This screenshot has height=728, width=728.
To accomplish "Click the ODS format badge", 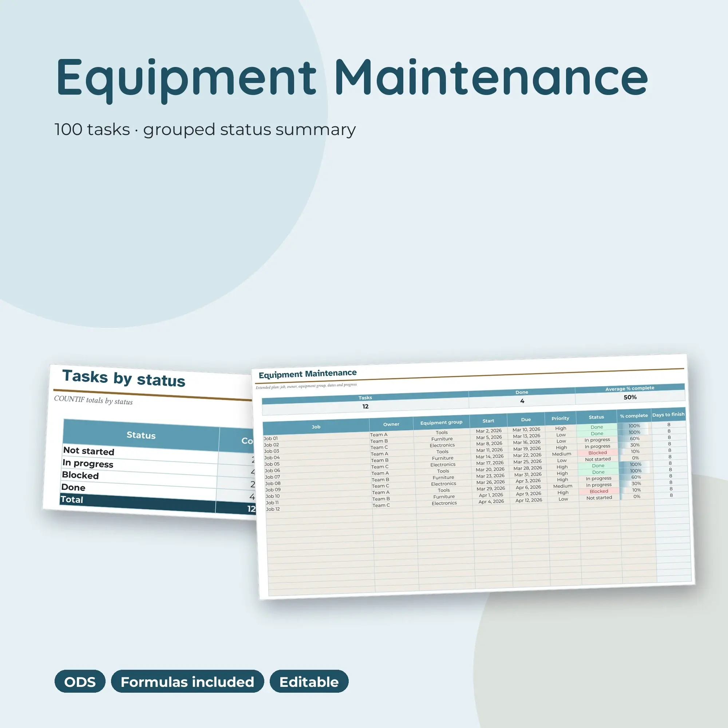I will coord(80,682).
